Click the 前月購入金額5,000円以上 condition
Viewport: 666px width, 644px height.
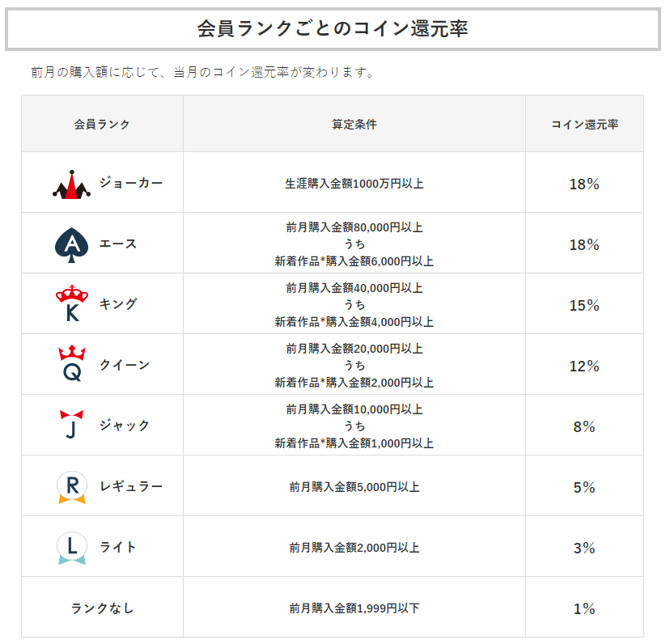point(354,487)
